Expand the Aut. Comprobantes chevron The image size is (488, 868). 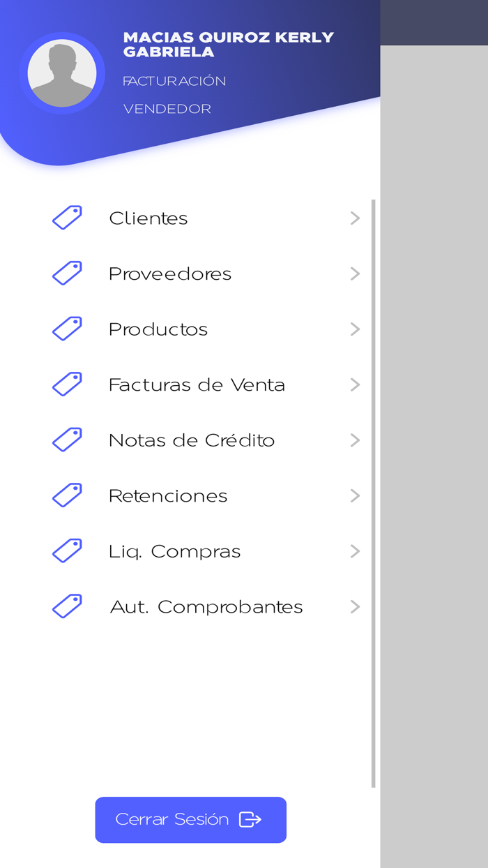click(x=356, y=606)
